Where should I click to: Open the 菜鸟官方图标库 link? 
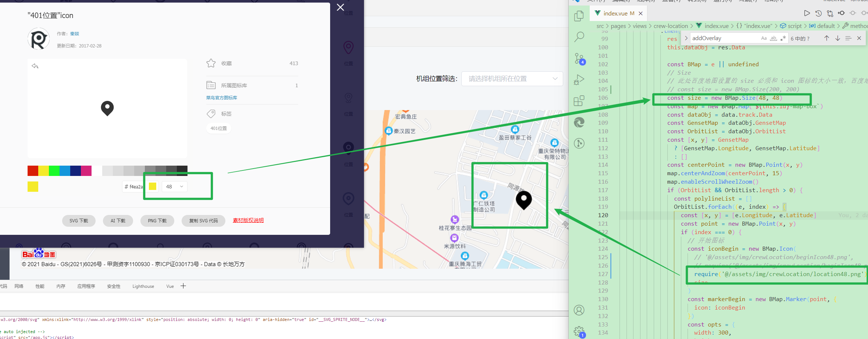pyautogui.click(x=222, y=98)
